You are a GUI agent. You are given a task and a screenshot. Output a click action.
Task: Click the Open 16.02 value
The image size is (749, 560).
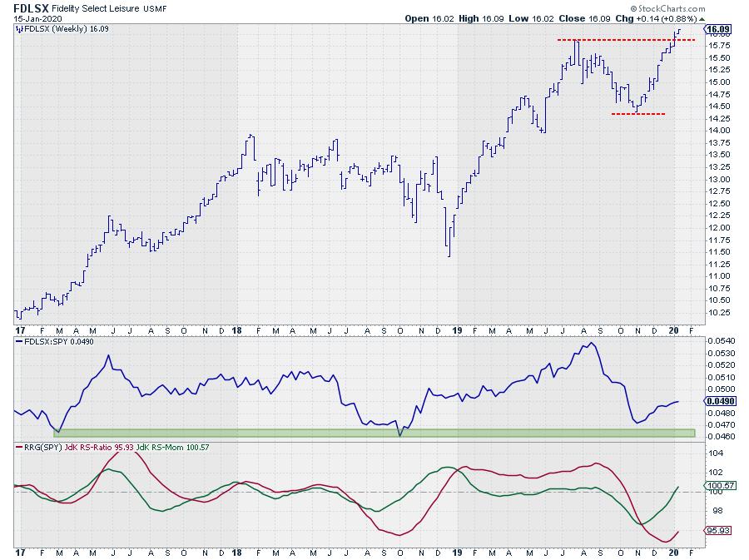[x=429, y=18]
